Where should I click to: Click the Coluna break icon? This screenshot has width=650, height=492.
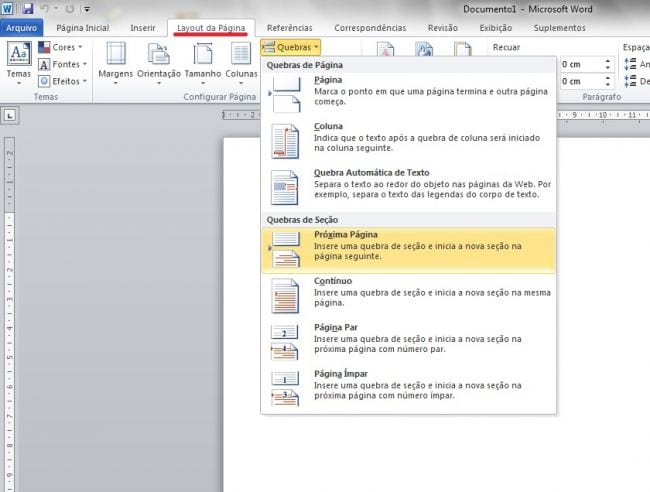tap(285, 141)
